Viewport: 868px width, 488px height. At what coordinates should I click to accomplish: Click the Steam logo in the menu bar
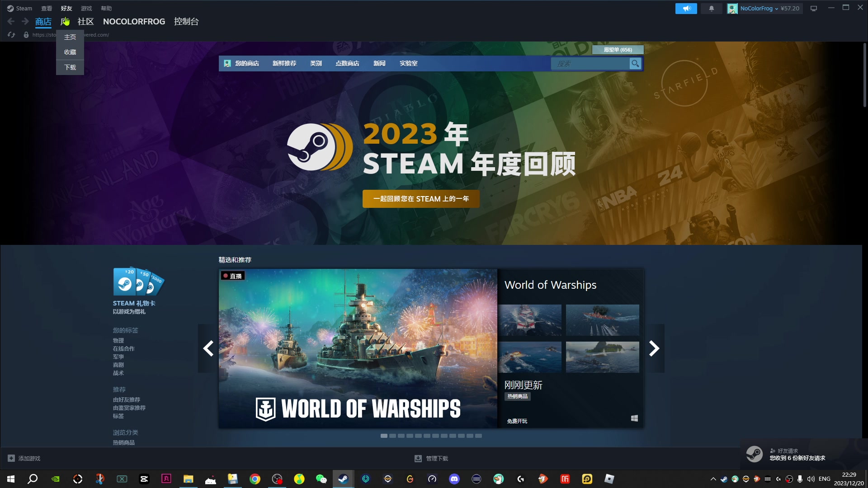click(10, 8)
